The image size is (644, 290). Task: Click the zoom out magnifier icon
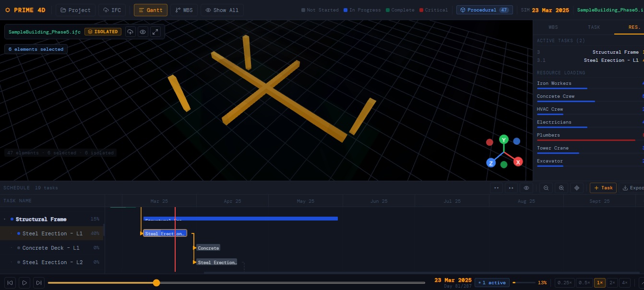tap(546, 188)
